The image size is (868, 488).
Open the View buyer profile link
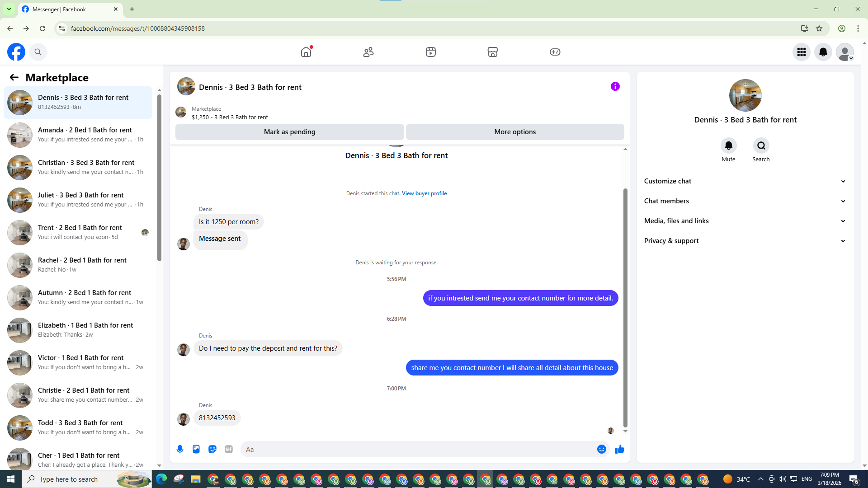tap(424, 193)
